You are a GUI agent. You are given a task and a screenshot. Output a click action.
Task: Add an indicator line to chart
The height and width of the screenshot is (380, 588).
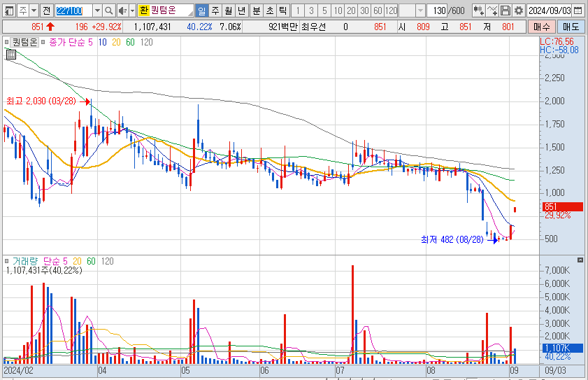coord(492,10)
